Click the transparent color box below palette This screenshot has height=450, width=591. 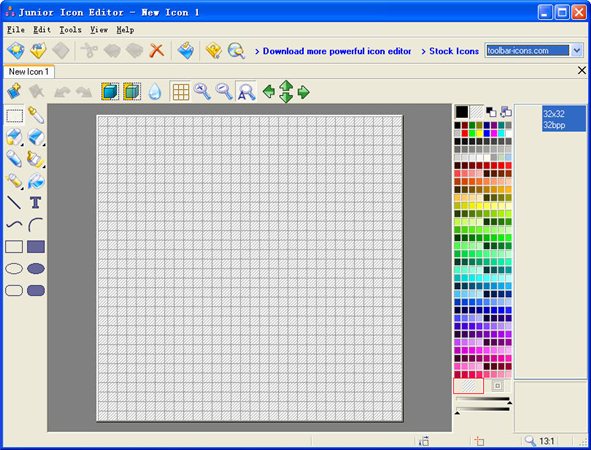click(469, 386)
